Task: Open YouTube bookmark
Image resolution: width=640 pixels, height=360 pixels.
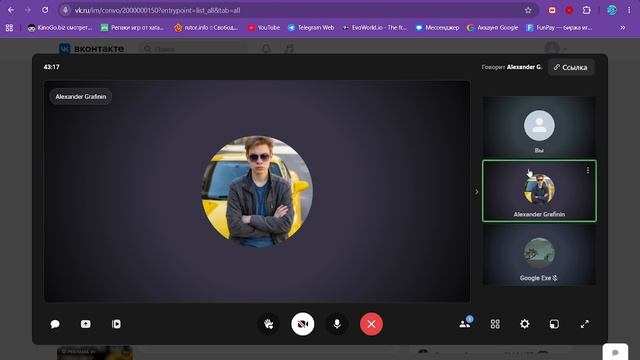Action: (264, 28)
